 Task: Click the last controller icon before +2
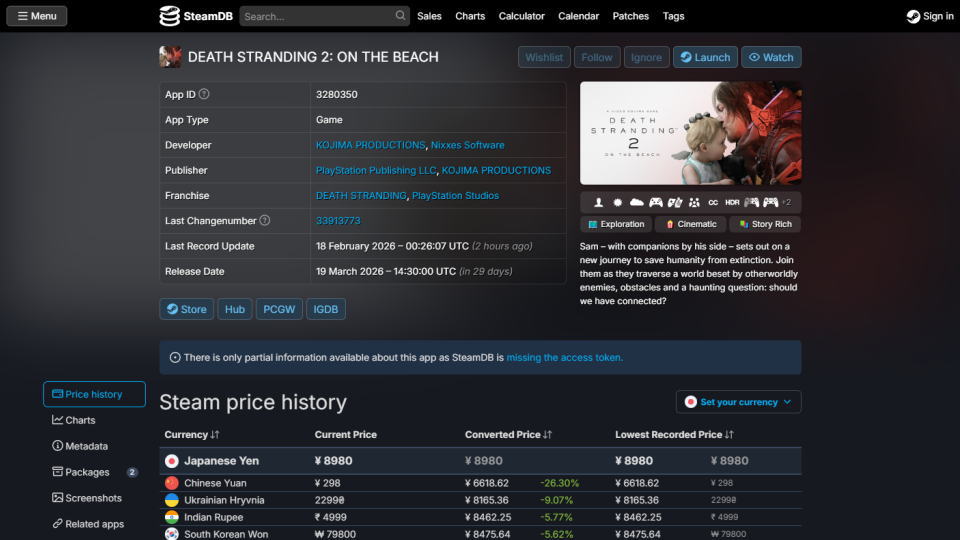[x=770, y=202]
